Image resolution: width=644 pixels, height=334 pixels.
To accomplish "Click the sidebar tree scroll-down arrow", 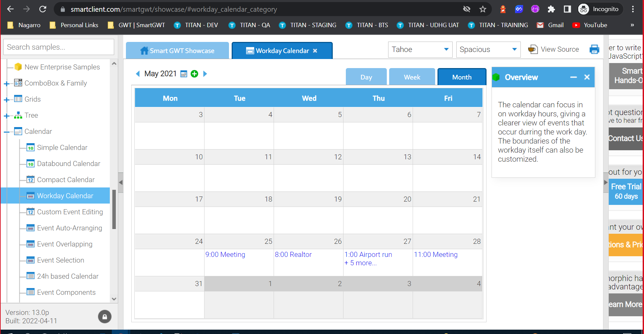I will pos(114,299).
